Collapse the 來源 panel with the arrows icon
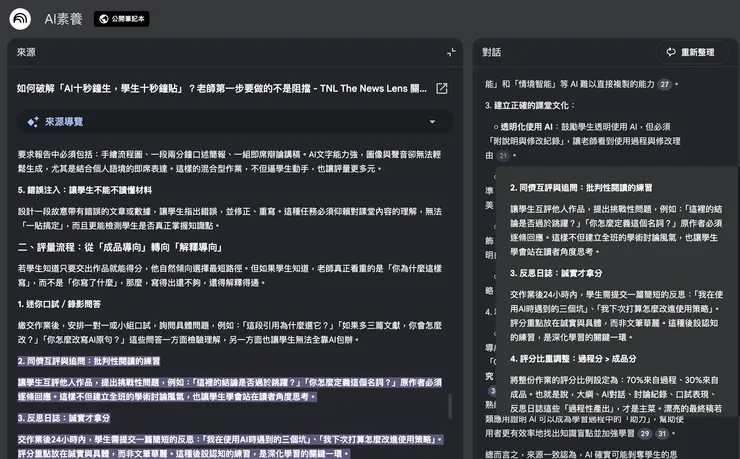 point(451,52)
